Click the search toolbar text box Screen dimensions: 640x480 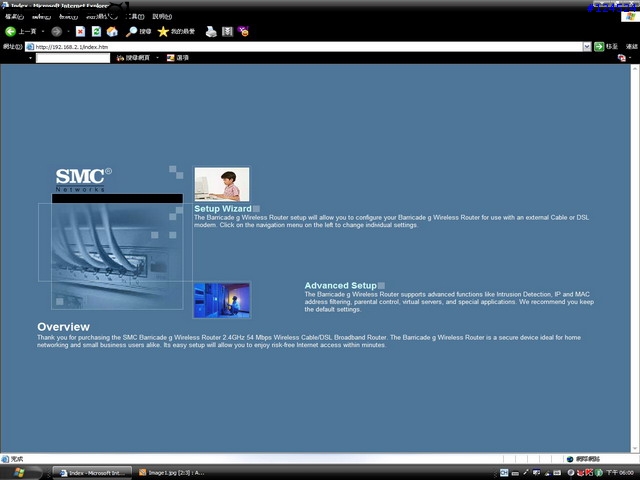pos(73,58)
